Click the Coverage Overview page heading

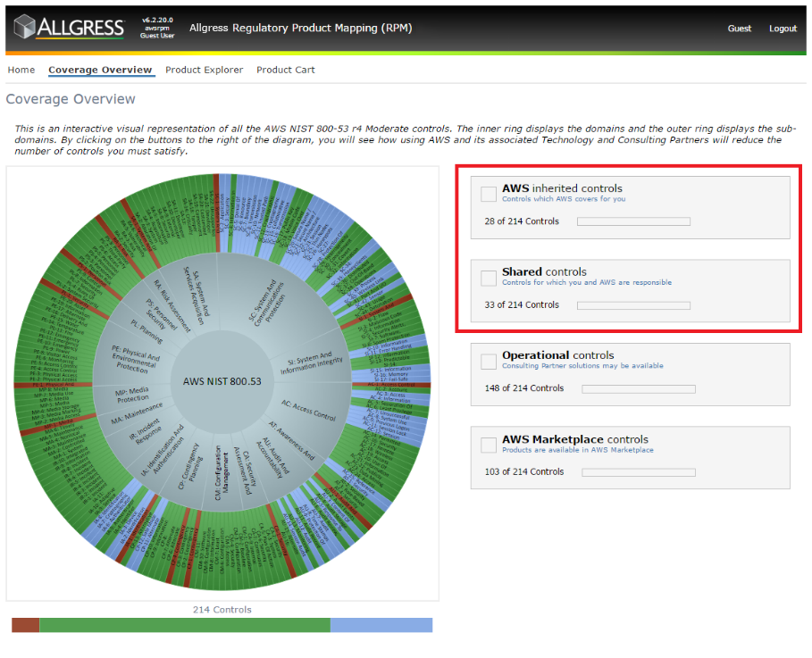point(71,99)
